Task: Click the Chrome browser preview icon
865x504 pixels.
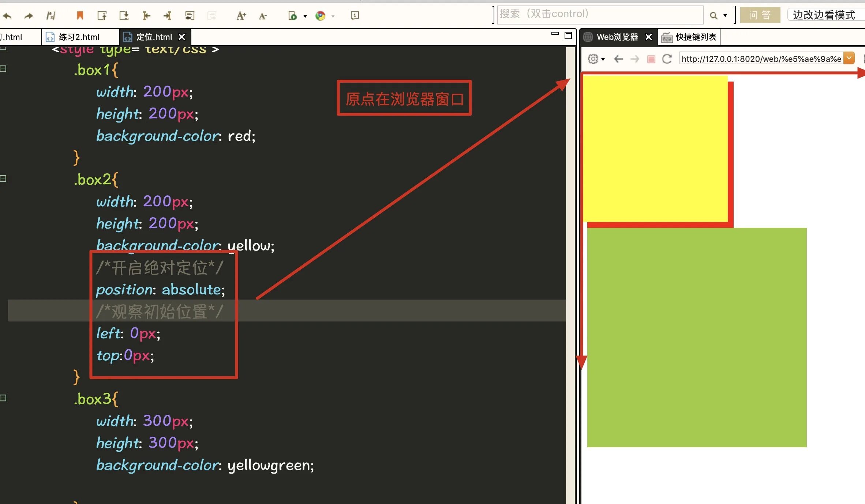Action: 320,16
